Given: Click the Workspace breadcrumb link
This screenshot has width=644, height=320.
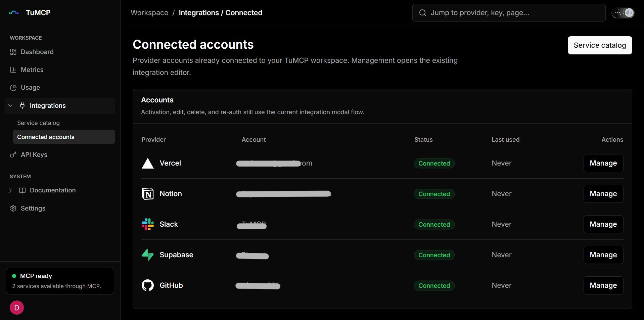Looking at the screenshot, I should 149,13.
